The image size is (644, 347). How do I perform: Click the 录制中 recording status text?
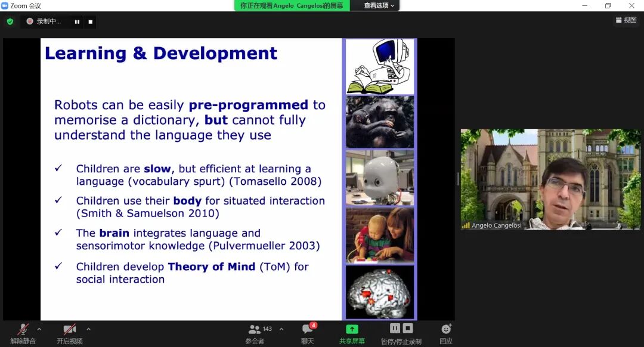(48, 21)
